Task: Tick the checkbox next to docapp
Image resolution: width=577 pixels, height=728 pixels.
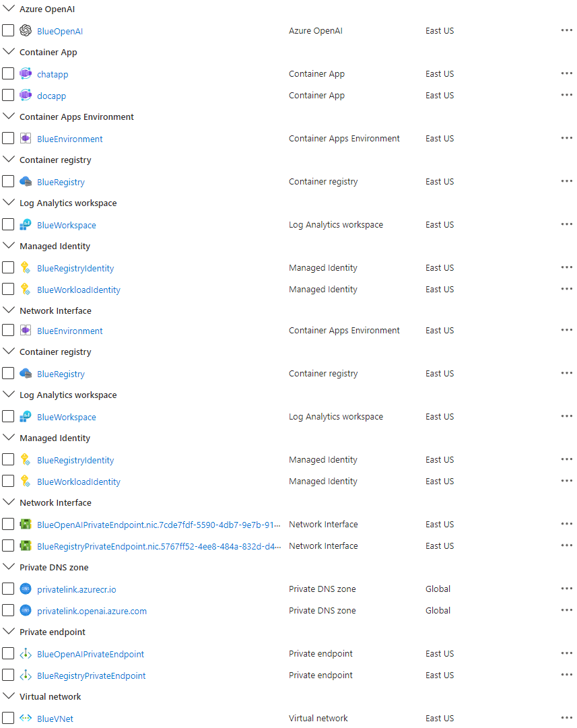Action: point(8,95)
